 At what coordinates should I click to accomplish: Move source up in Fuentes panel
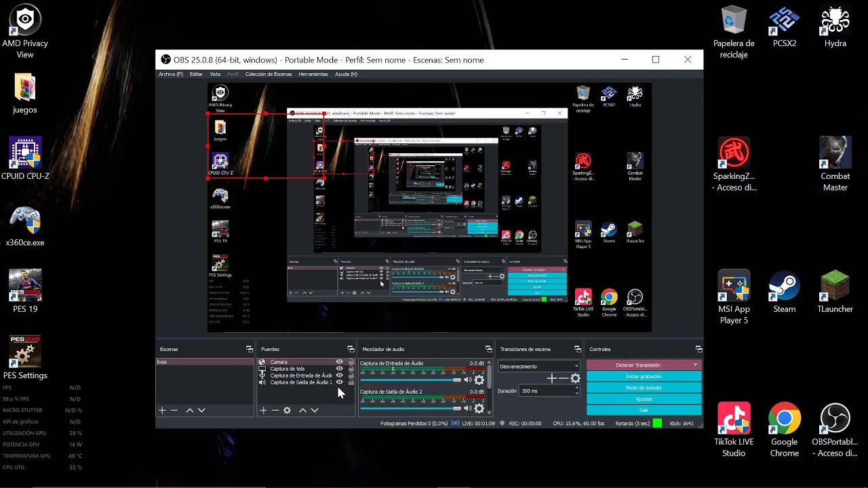coord(303,410)
